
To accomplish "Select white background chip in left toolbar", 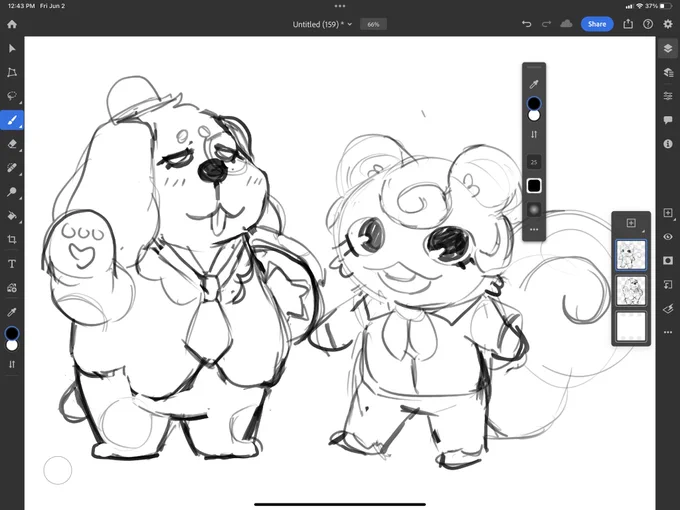I will click(12, 346).
